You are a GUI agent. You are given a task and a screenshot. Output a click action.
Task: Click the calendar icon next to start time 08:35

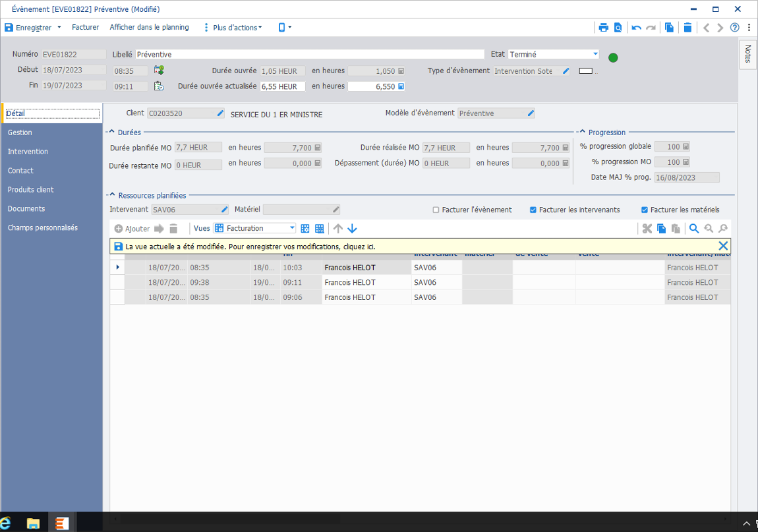point(159,70)
